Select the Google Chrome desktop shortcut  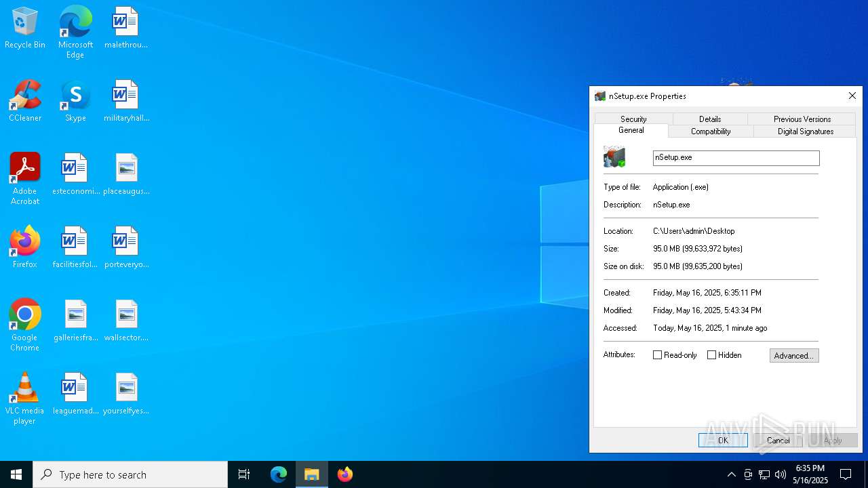[x=25, y=325]
